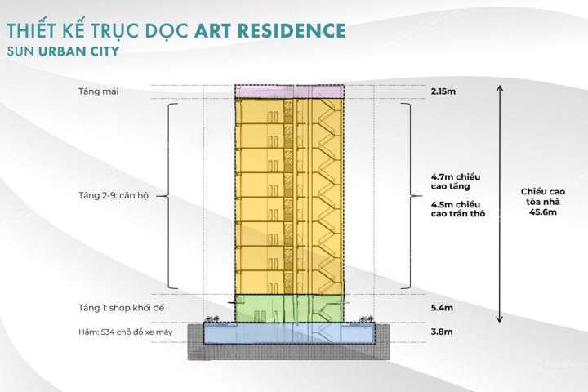
Task: Click the 'Tầng 2-9: căn hộ' label
Action: (x=114, y=195)
